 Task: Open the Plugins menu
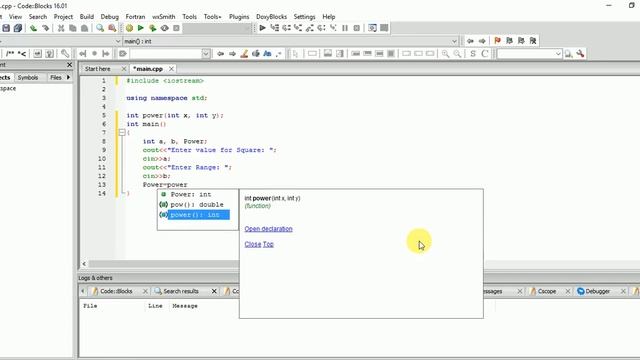click(239, 17)
